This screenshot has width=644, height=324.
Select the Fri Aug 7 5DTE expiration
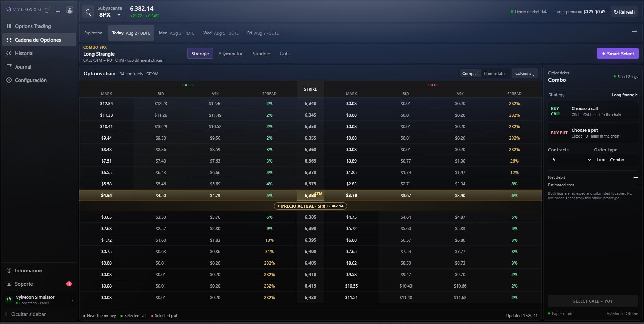[263, 33]
